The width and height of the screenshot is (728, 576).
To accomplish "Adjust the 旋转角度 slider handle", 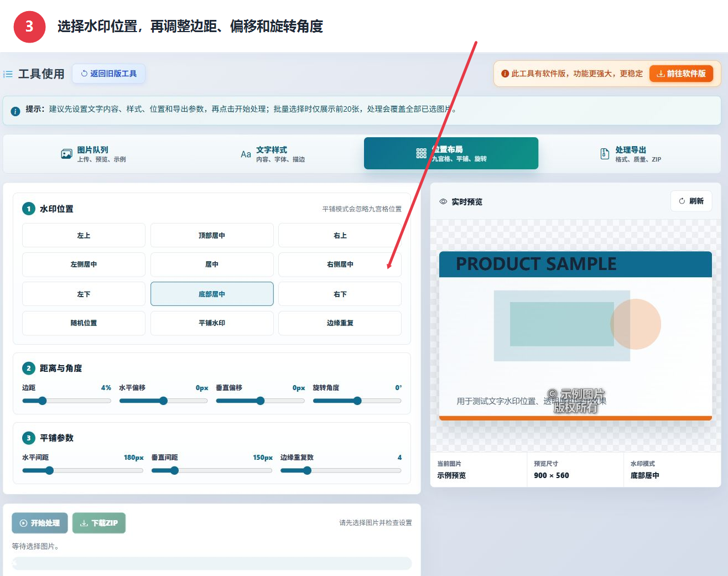I will (357, 401).
